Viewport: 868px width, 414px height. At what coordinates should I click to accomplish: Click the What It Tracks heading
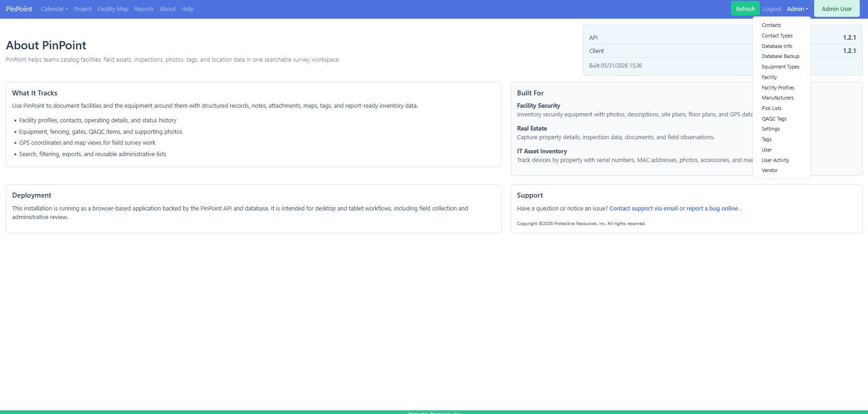pyautogui.click(x=35, y=93)
